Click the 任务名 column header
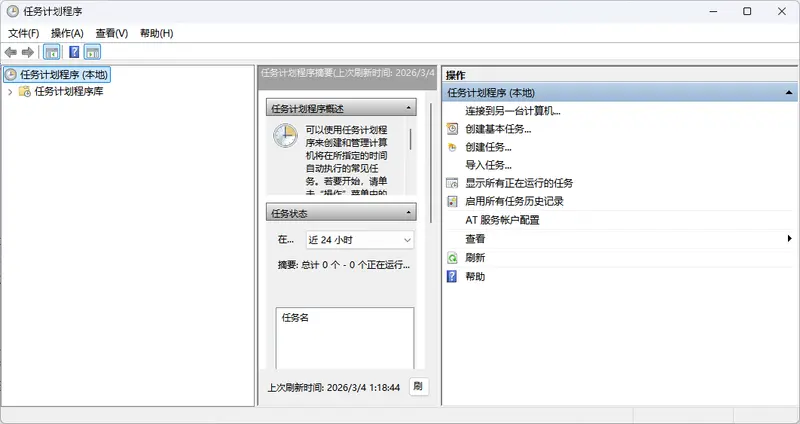800x424 pixels. [295, 318]
